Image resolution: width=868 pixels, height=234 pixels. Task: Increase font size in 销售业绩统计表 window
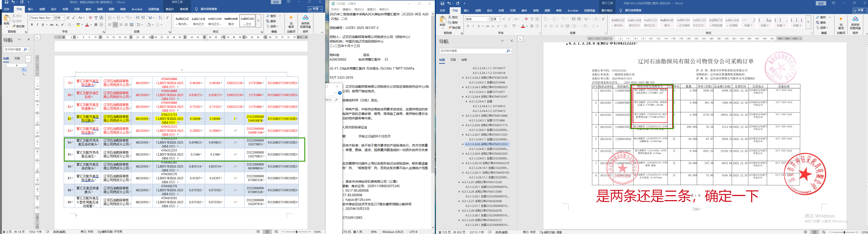[68, 18]
